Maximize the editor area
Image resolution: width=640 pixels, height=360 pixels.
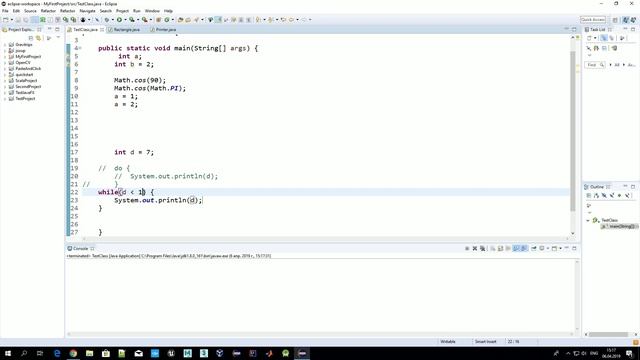coord(574,29)
